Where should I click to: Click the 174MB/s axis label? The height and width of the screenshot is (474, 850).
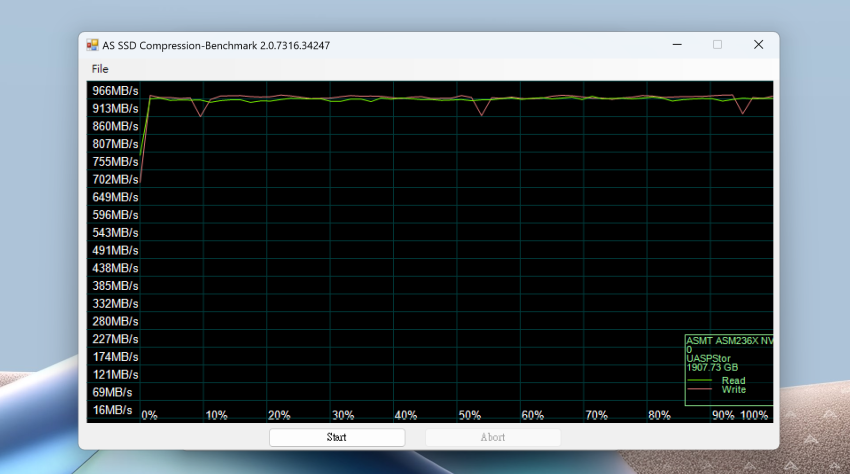115,357
